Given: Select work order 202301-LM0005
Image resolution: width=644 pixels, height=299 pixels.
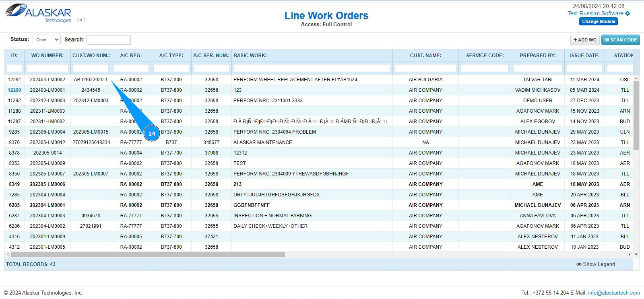Looking at the screenshot, I should coord(47,247).
